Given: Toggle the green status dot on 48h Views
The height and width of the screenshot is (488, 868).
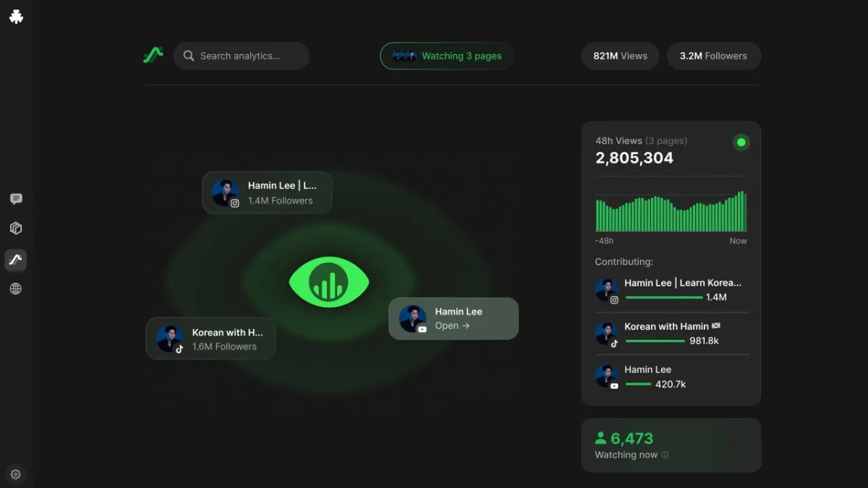Looking at the screenshot, I should tap(741, 142).
